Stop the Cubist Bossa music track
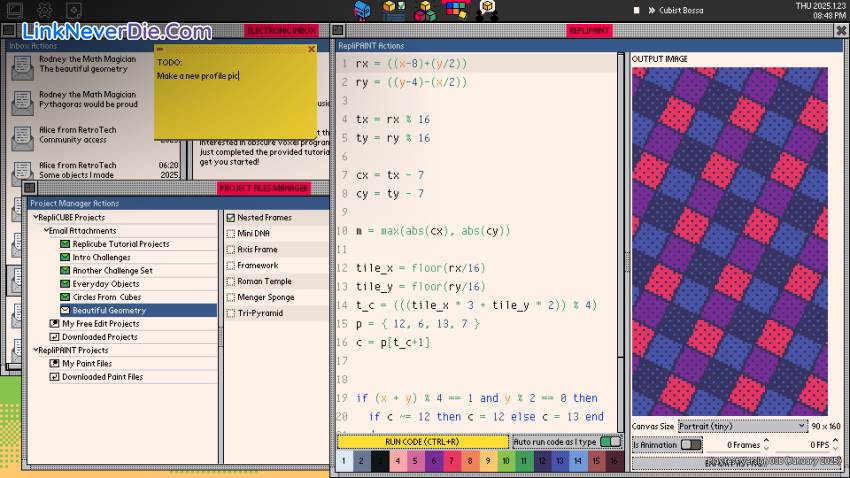 pos(636,10)
